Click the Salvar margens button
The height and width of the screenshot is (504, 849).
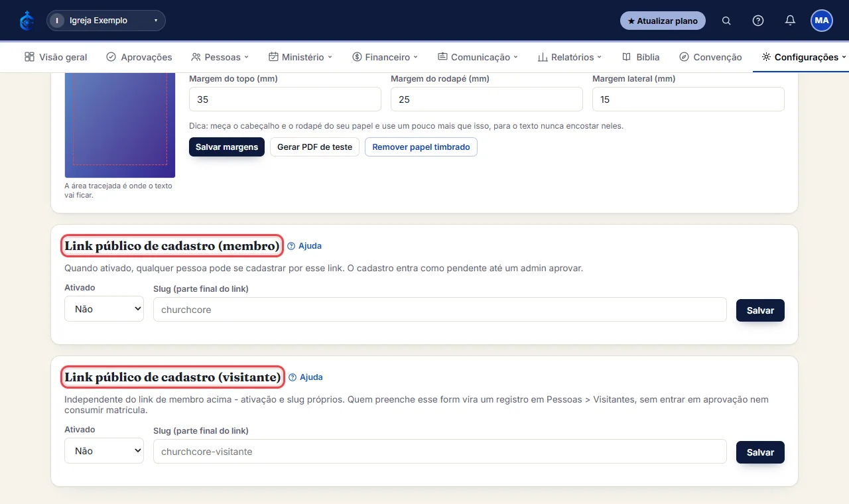[x=227, y=147]
